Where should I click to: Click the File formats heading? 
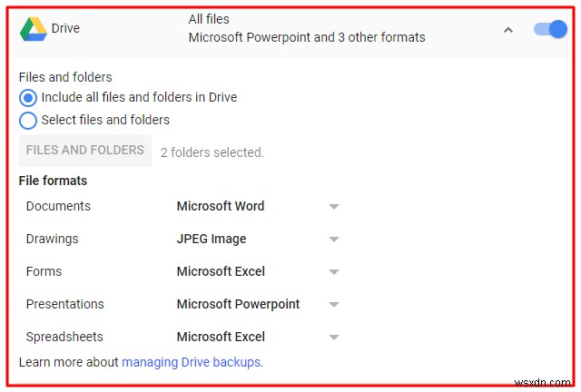pos(53,181)
